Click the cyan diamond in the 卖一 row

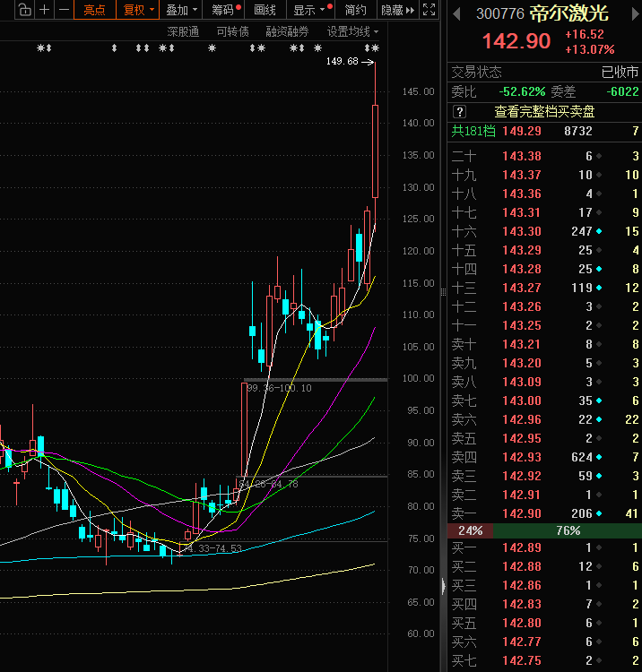[x=599, y=513]
